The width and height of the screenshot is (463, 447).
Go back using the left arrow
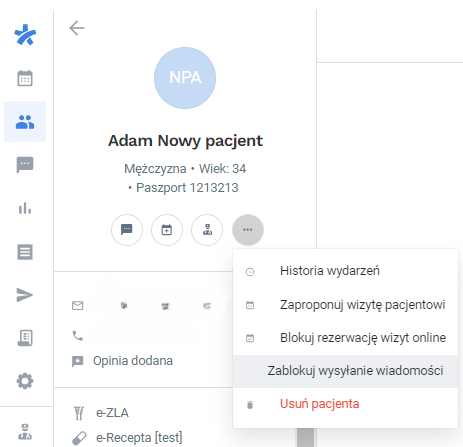tap(77, 28)
